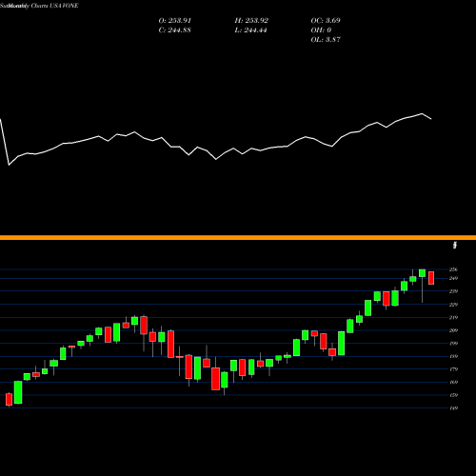
Task: Click the 219 price axis label
Action: tap(453, 317)
